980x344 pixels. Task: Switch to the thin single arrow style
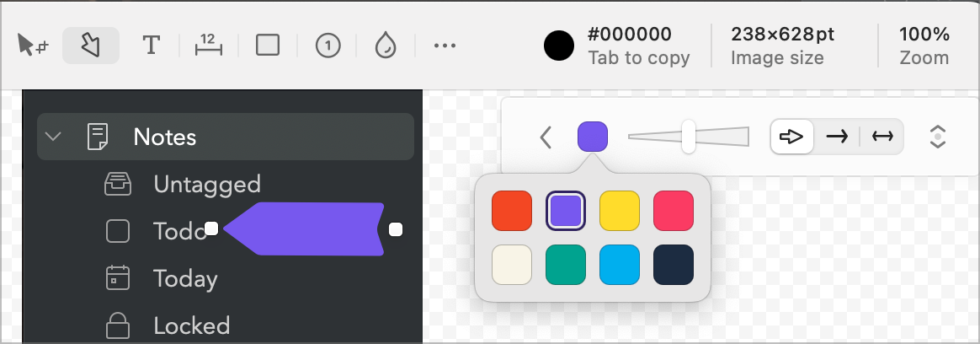tap(837, 137)
